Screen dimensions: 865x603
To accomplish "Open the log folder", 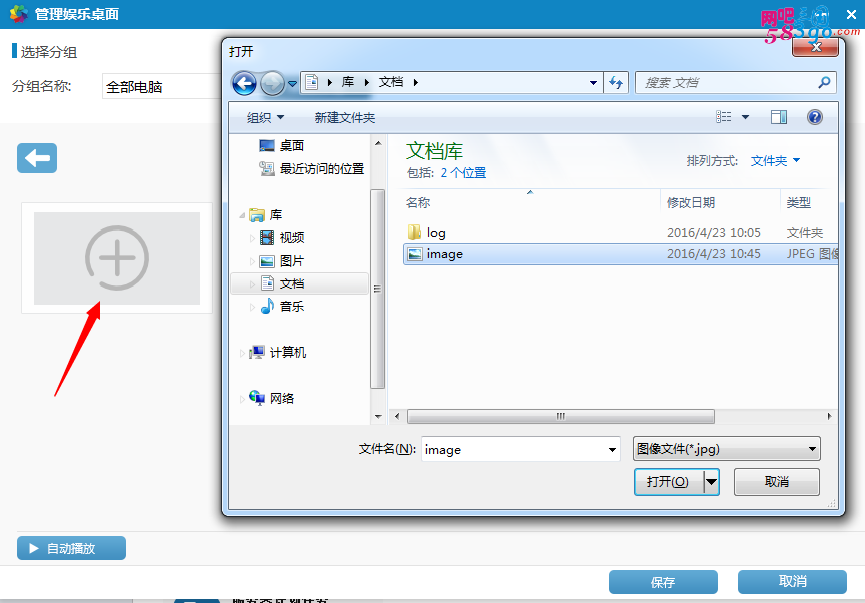I will point(436,232).
